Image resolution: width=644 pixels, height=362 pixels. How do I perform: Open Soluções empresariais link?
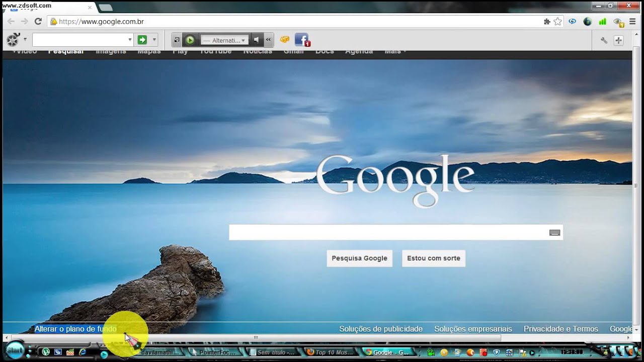point(473,329)
